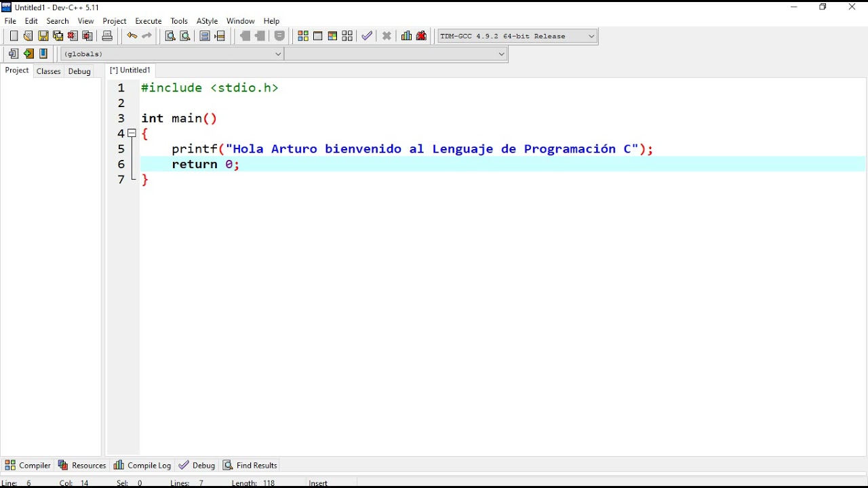Open the Compile Log bottom tab
Image resolution: width=868 pixels, height=488 pixels.
pos(142,465)
